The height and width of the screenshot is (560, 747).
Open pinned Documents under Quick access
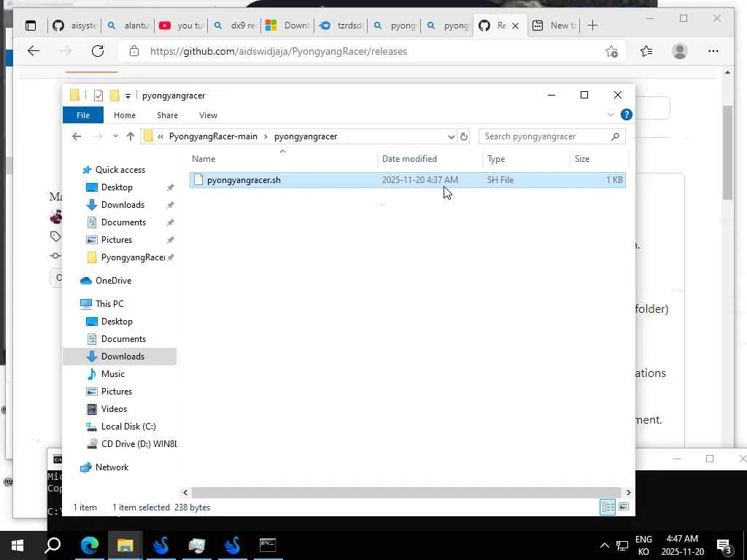point(123,222)
